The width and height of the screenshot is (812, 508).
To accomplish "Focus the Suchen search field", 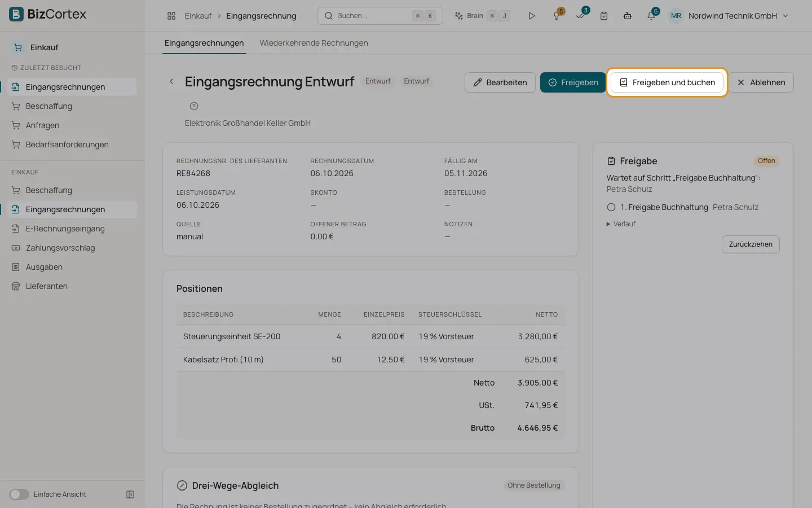I will 380,16.
